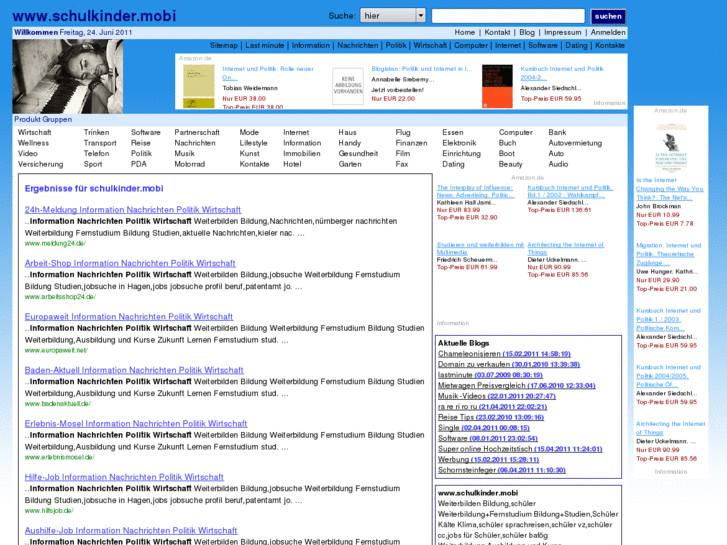This screenshot has width=727, height=545.
Task: Click the sidebar 'Is the Internet' book cover
Action: 671,146
